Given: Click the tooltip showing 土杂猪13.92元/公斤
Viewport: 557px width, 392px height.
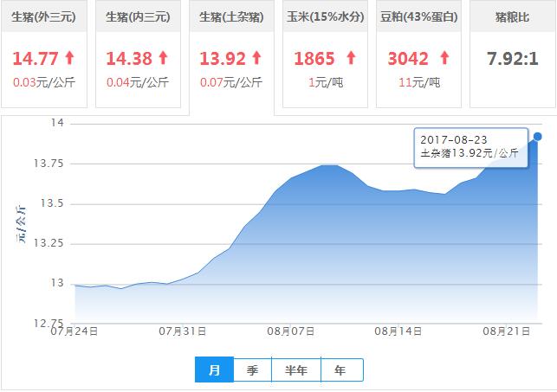Looking at the screenshot, I should (471, 147).
